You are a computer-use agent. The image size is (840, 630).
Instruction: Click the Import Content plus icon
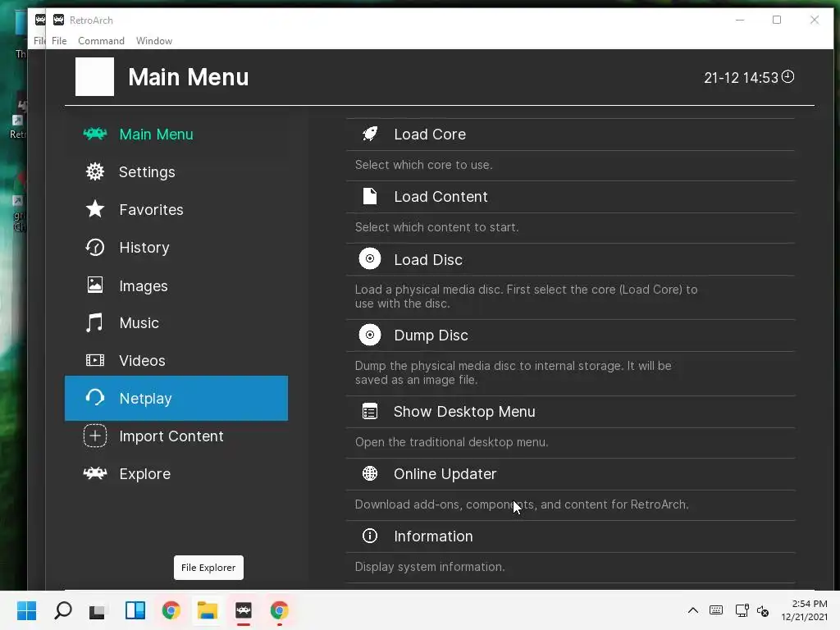95,436
